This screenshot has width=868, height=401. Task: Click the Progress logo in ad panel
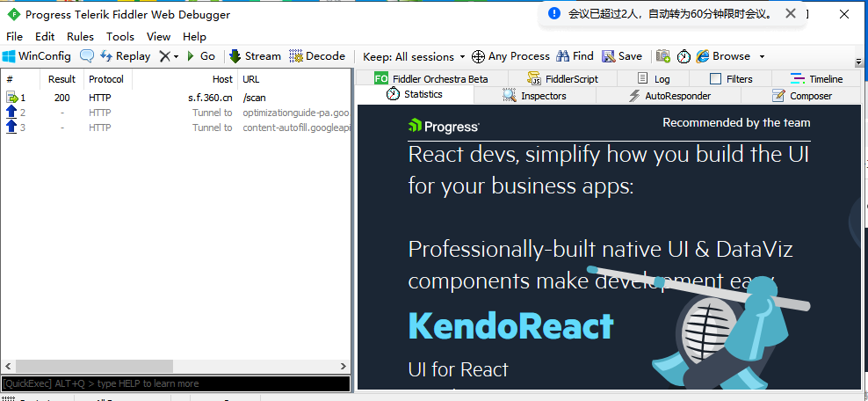pos(444,127)
